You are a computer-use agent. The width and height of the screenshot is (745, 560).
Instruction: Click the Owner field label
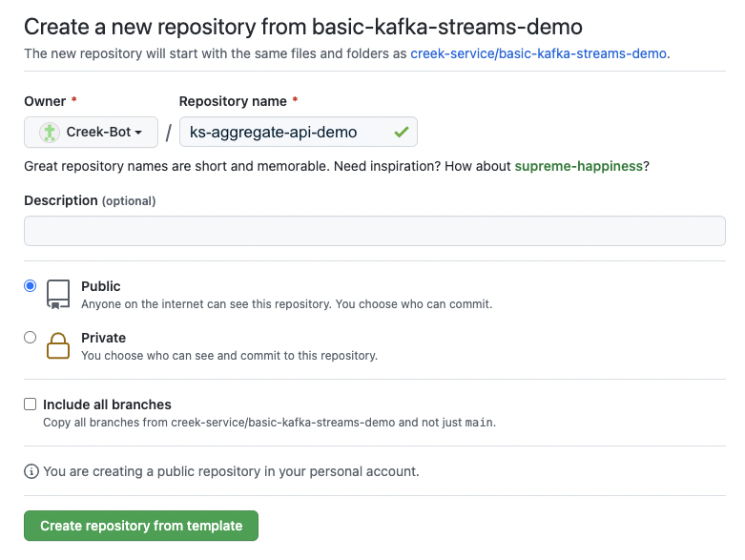click(45, 101)
